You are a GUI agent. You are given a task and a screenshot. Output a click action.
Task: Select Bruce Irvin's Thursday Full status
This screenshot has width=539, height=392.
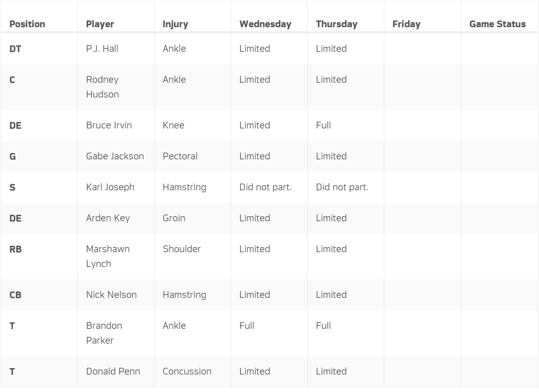click(x=323, y=125)
